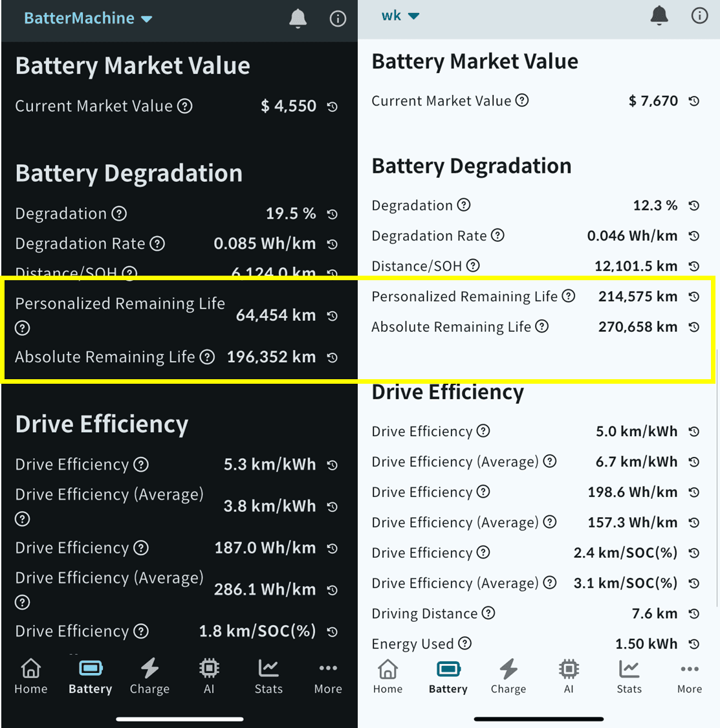Show help for 157.3 Wh/km average efficiency
Screen dimensions: 720x728
[x=550, y=522]
